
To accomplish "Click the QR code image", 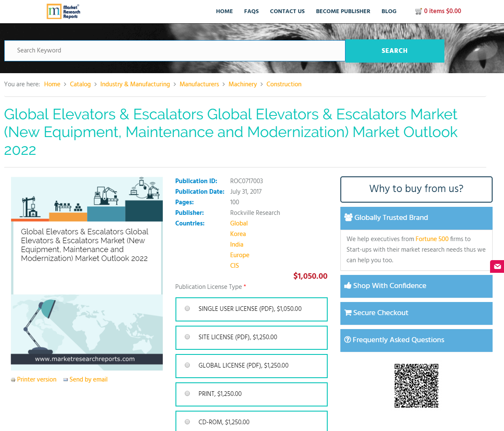I will (x=416, y=386).
